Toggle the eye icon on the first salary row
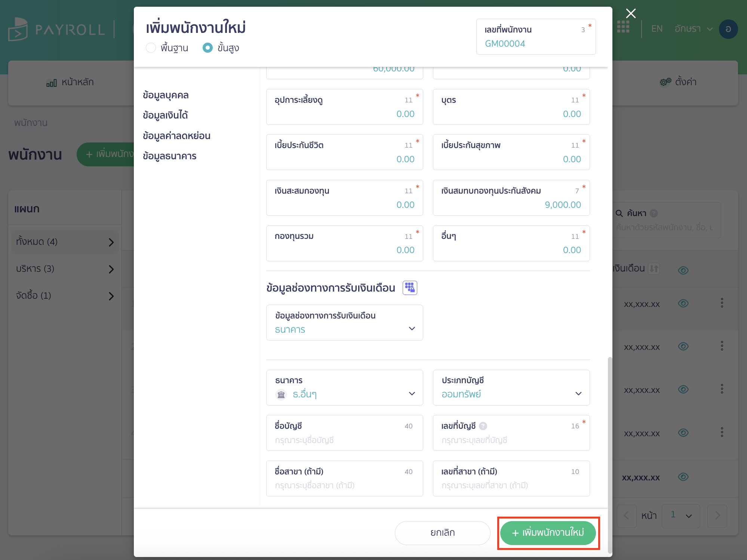 683,304
